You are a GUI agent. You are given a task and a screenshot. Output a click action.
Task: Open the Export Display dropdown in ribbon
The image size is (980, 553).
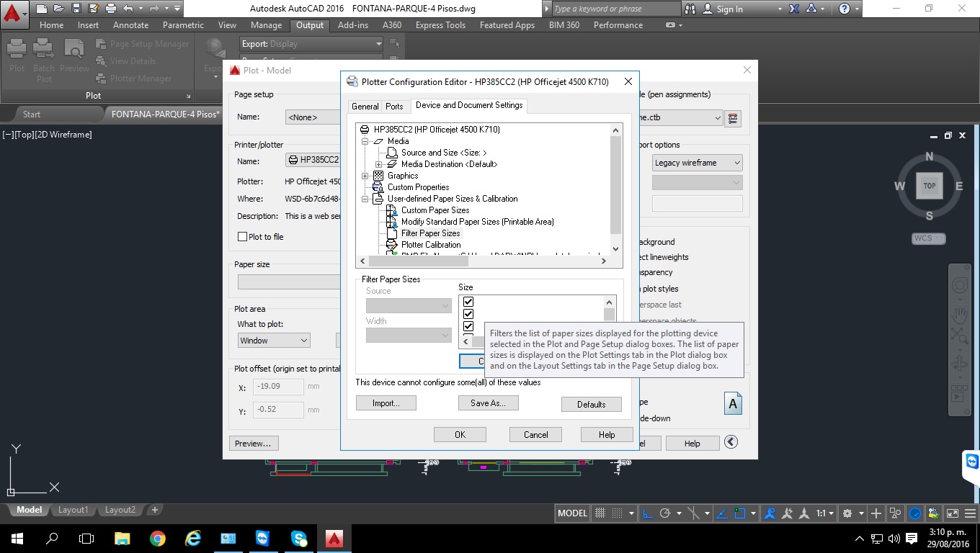311,44
